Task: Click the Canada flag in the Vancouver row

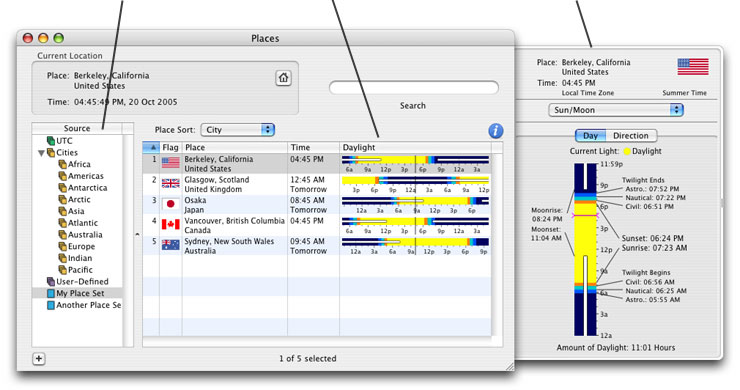Action: point(170,224)
